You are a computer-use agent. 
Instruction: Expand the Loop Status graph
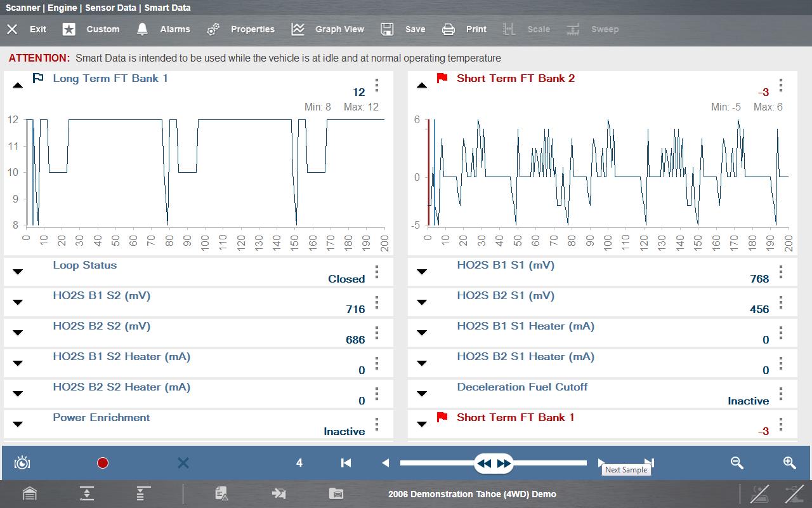pos(18,272)
